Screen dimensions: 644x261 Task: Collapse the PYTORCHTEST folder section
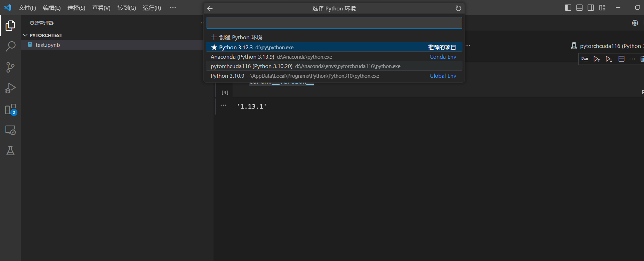(x=111, y=35)
